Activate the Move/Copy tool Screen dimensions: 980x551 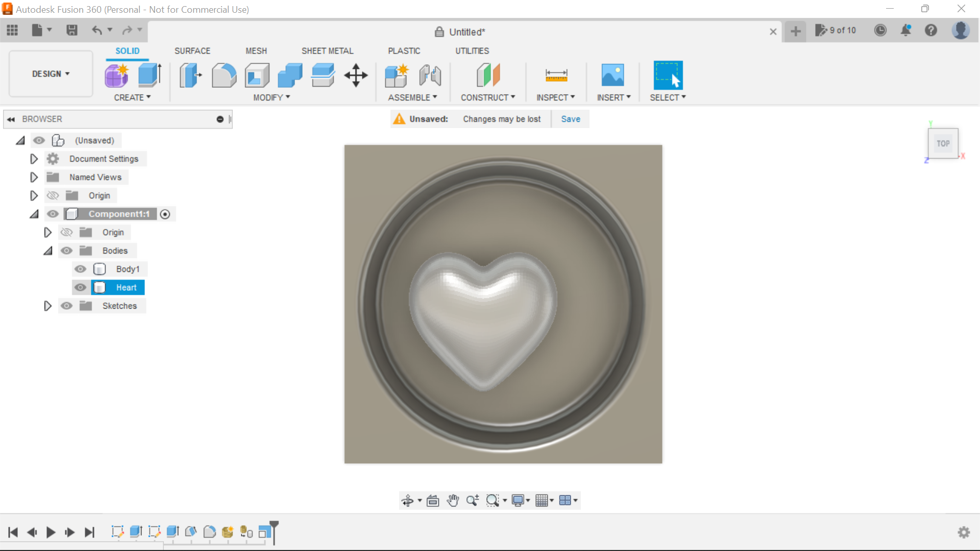click(x=355, y=75)
